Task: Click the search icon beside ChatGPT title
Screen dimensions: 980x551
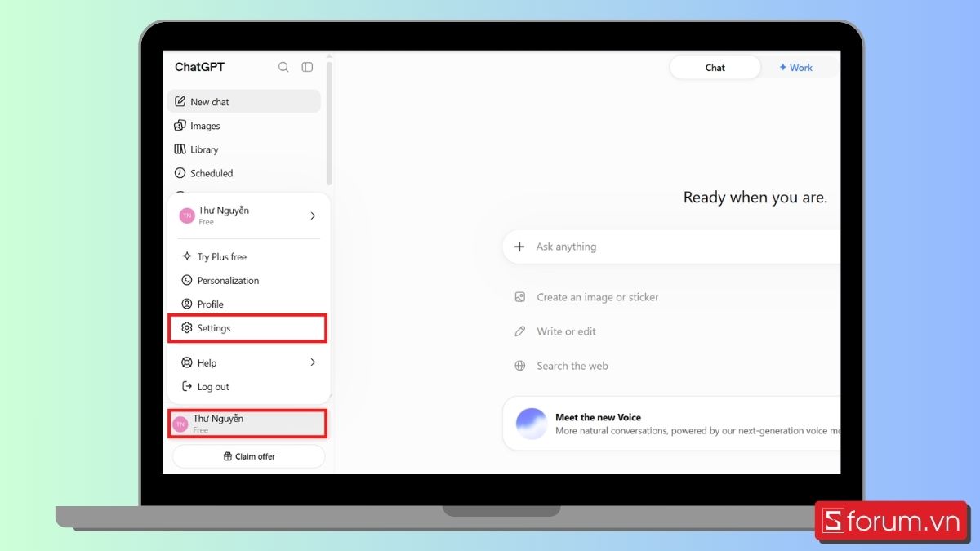Action: [x=283, y=67]
